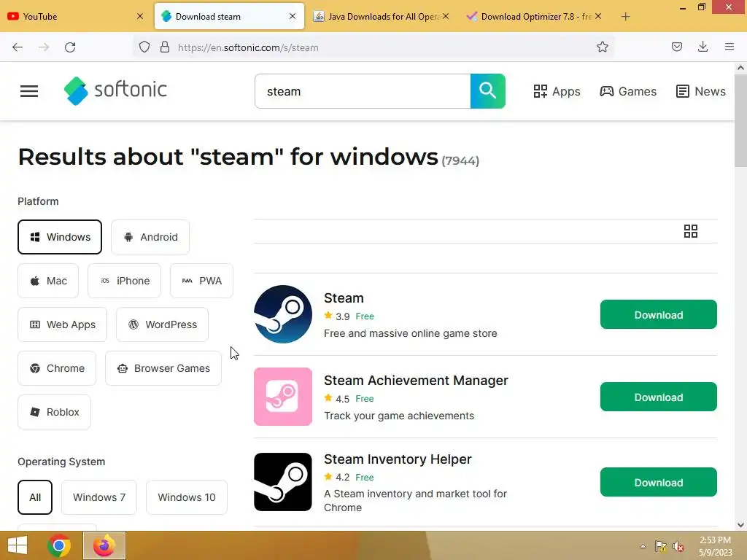Viewport: 747px width, 560px height.
Task: Open the tracking protection shield icon
Action: pos(144,47)
